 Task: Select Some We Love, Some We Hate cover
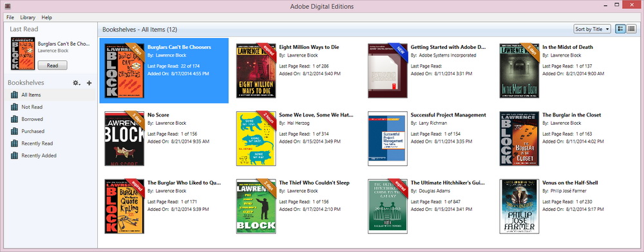click(x=256, y=138)
